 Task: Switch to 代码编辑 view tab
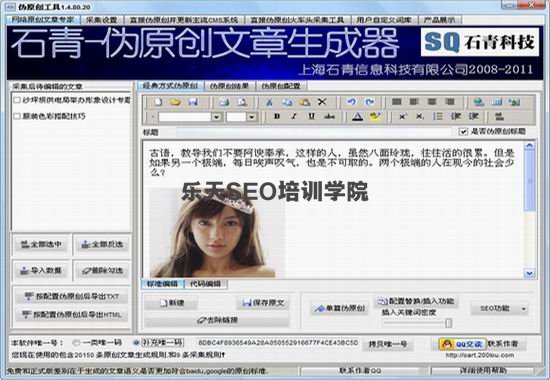click(206, 284)
